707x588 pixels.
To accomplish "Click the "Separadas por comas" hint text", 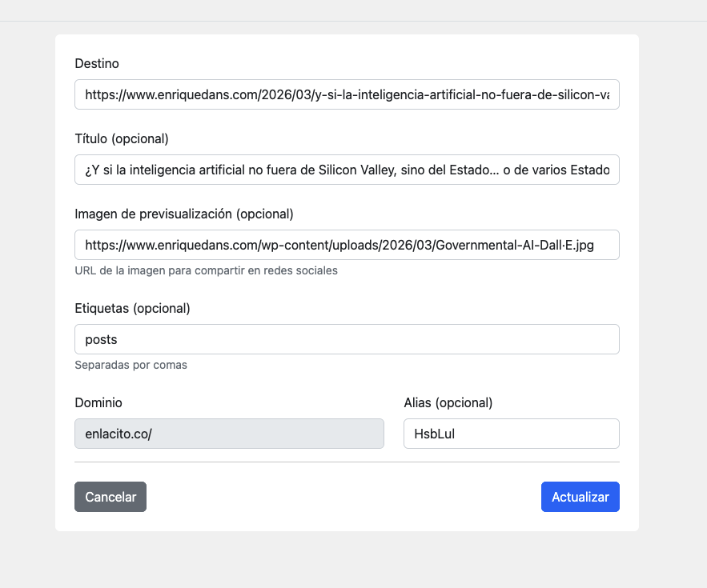I will [x=131, y=365].
